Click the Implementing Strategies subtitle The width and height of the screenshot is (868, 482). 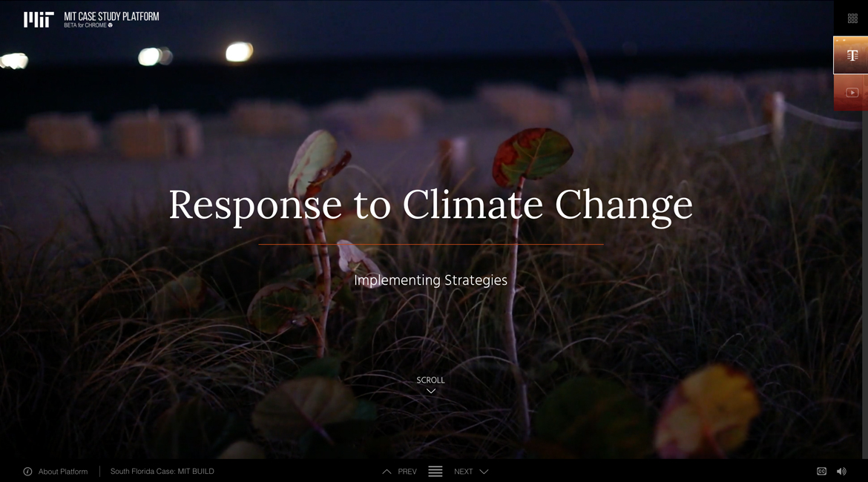(x=431, y=280)
